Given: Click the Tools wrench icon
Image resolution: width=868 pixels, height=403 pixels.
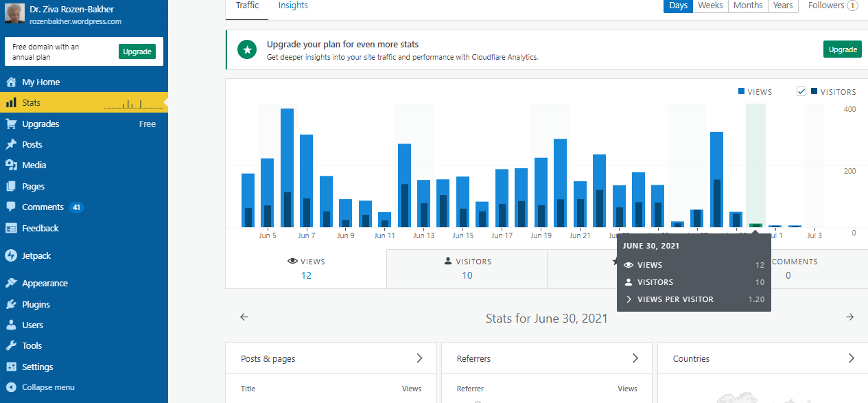Looking at the screenshot, I should tap(11, 345).
